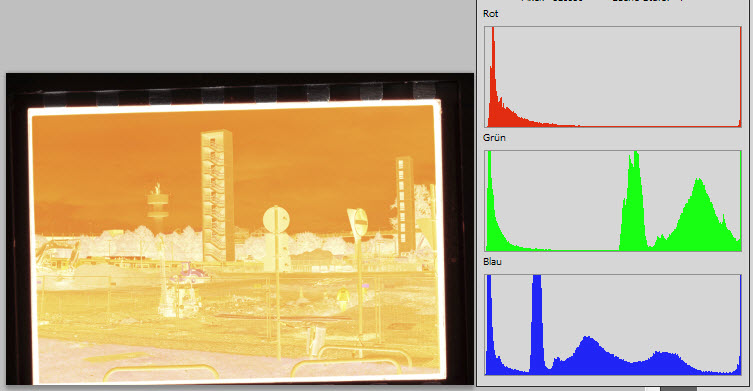
Task: Click the smaller tower on the right side
Action: pyautogui.click(x=405, y=205)
